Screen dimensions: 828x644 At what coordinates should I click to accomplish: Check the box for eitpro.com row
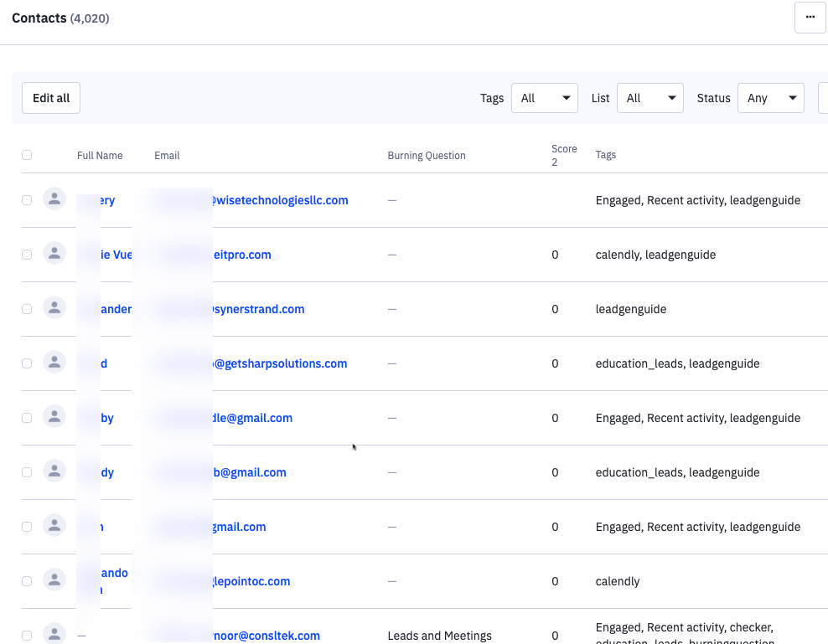(27, 255)
